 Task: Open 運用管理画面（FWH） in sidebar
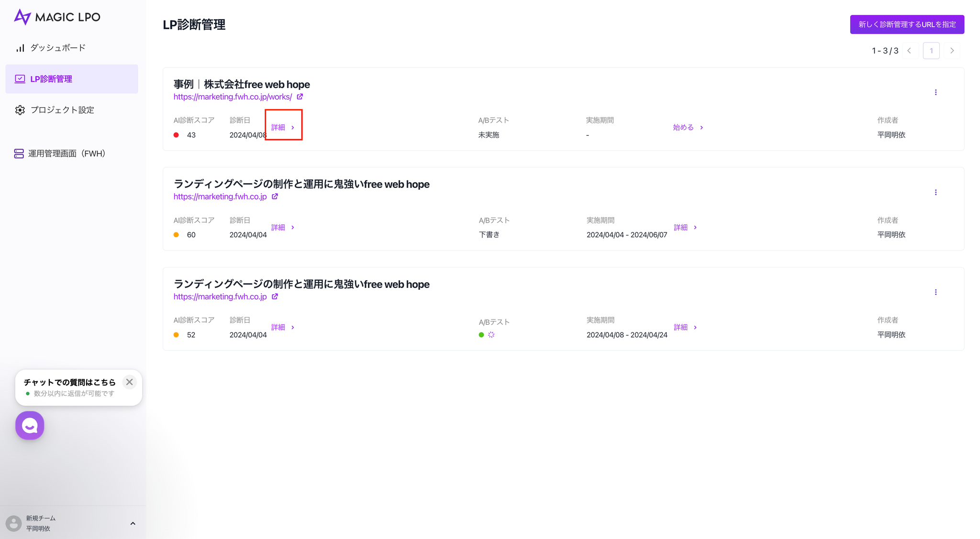[67, 154]
